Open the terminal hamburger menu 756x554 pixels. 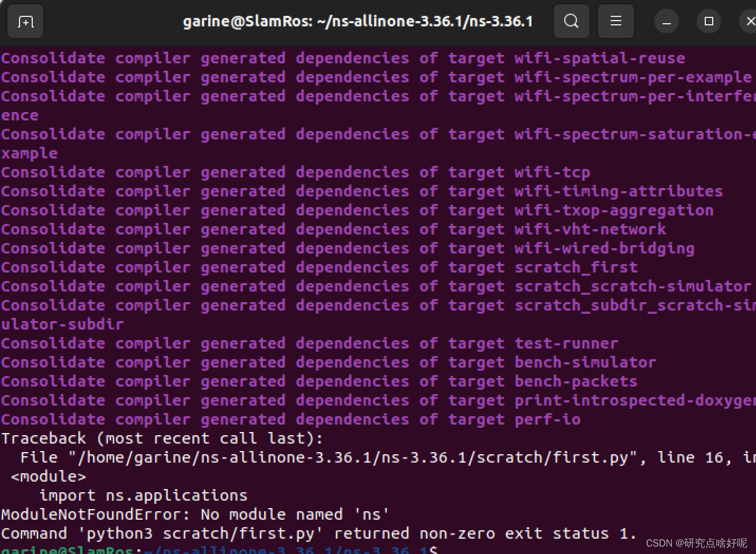click(x=615, y=21)
